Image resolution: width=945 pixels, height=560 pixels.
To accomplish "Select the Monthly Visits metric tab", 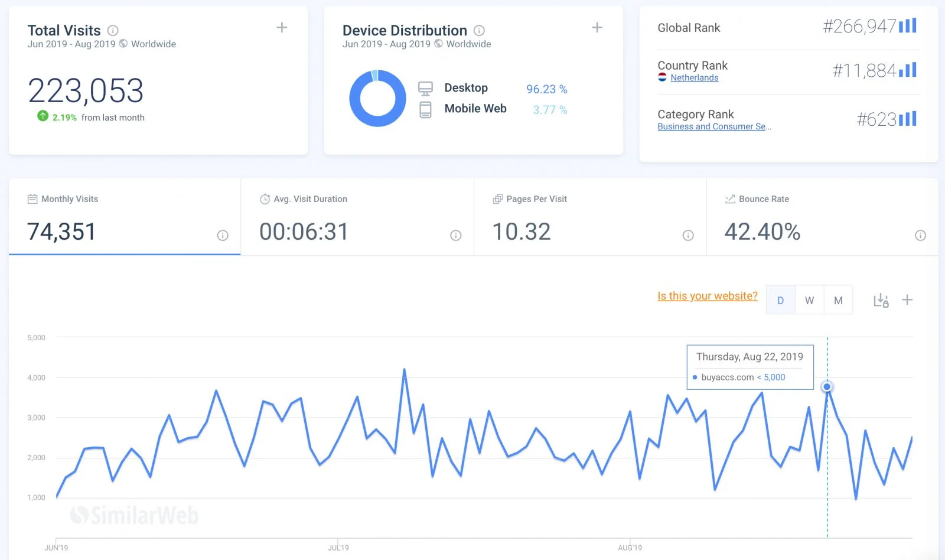I will click(x=125, y=217).
